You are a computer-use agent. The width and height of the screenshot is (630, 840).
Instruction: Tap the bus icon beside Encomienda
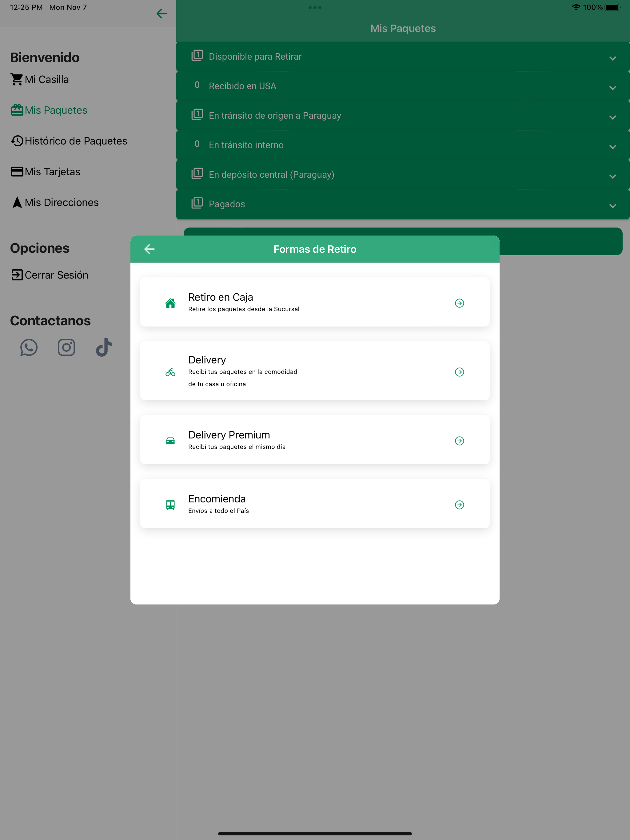coord(170,505)
